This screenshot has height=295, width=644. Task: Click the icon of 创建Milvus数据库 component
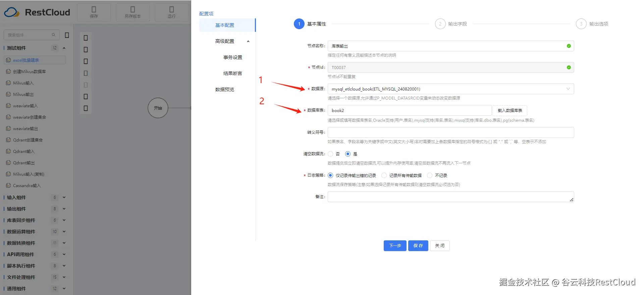coord(8,71)
